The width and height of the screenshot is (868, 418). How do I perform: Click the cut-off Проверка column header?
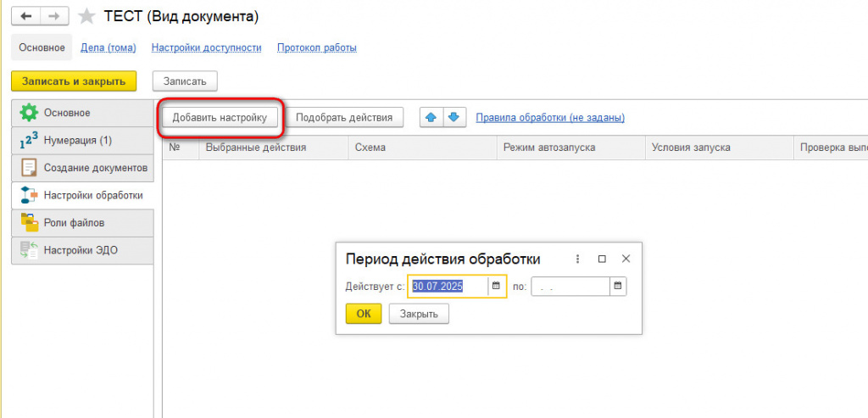(831, 148)
